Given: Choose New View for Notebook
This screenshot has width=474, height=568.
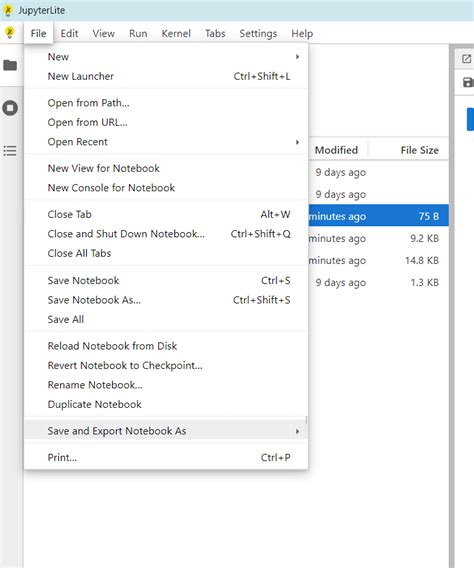Looking at the screenshot, I should pyautogui.click(x=166, y=168).
